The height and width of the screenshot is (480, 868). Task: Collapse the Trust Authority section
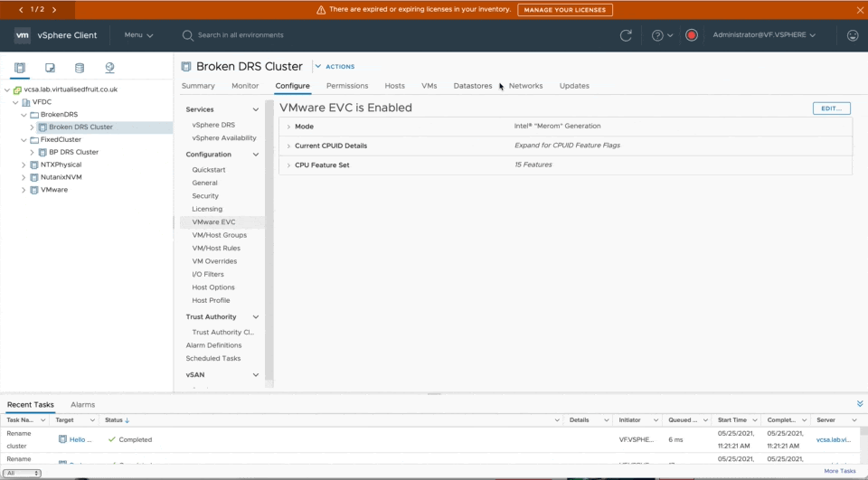(x=256, y=317)
